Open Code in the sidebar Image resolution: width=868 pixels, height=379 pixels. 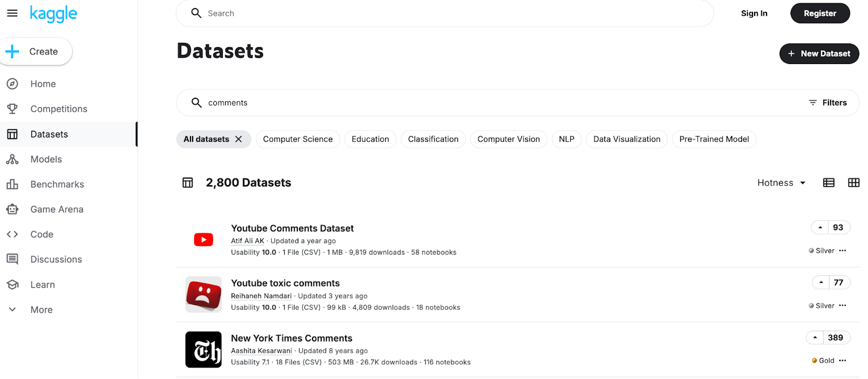42,235
